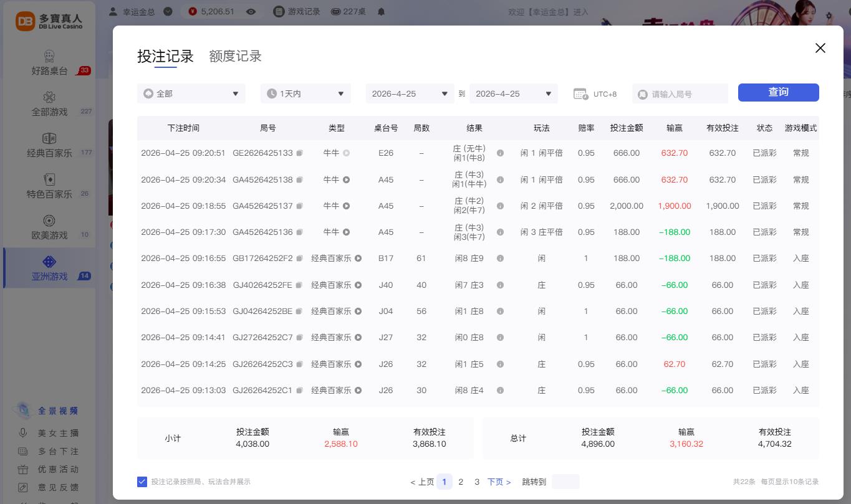Copy round number GA4526425136
851x504 pixels.
click(300, 232)
